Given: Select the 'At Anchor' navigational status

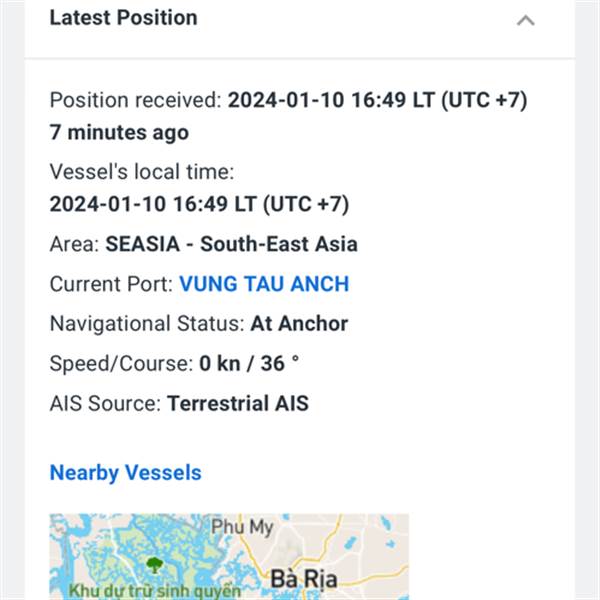Looking at the screenshot, I should tap(299, 324).
